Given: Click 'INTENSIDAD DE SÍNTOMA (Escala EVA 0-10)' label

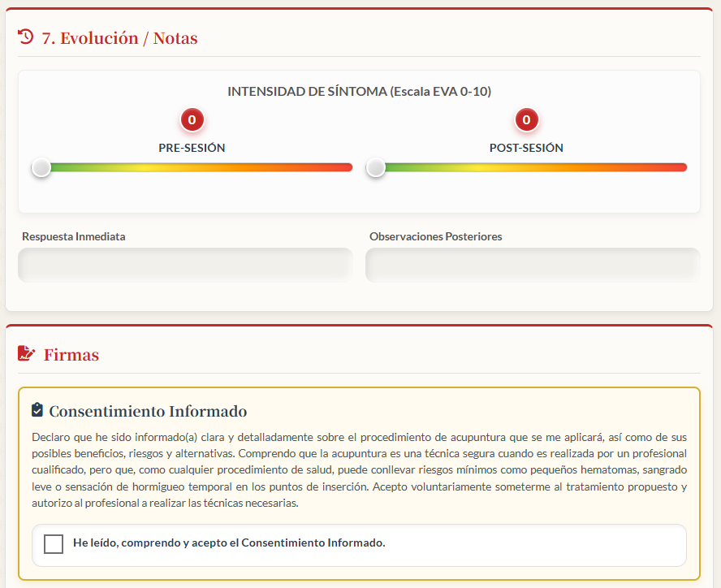Looking at the screenshot, I should click(x=360, y=91).
